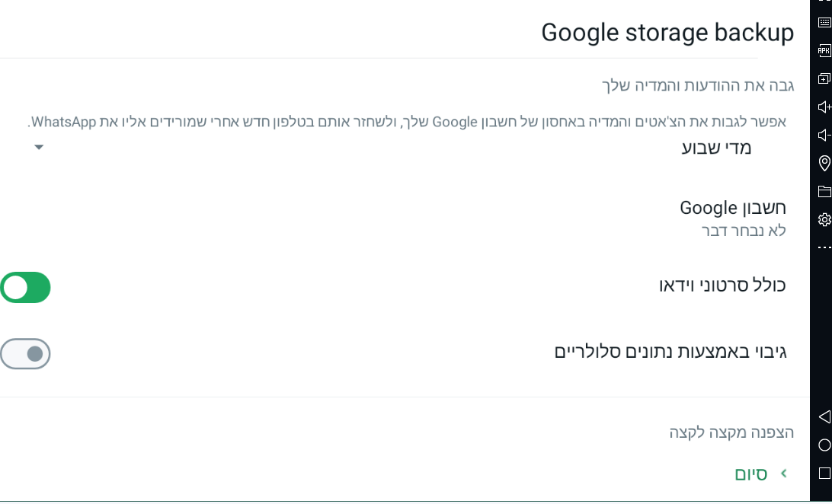
Task: Toggle the 'כולל סרטוני וידאו' switch
Action: coord(26,288)
